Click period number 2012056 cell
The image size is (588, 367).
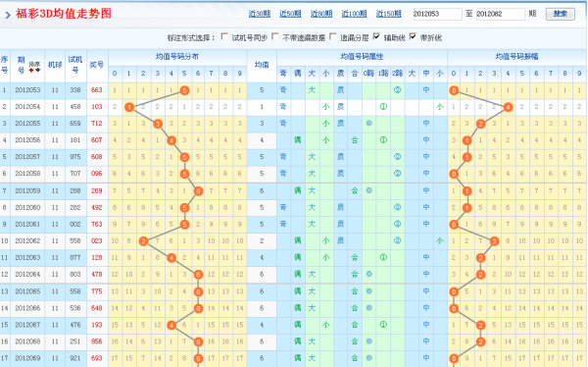point(27,140)
